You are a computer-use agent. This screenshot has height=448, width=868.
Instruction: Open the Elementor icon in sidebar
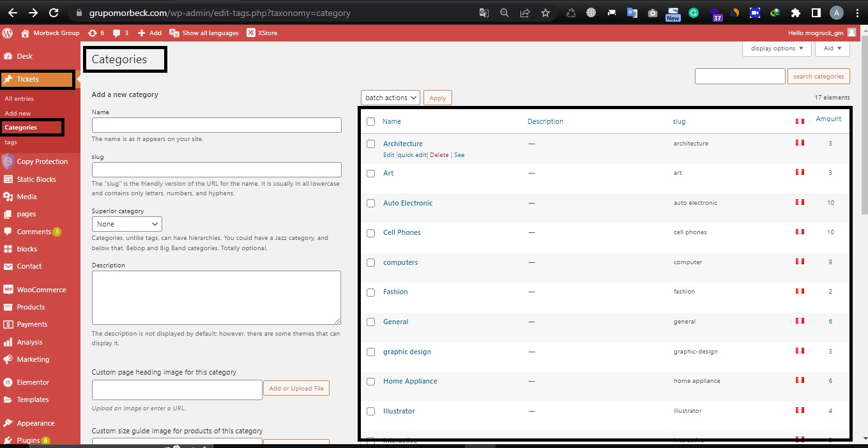pos(8,382)
